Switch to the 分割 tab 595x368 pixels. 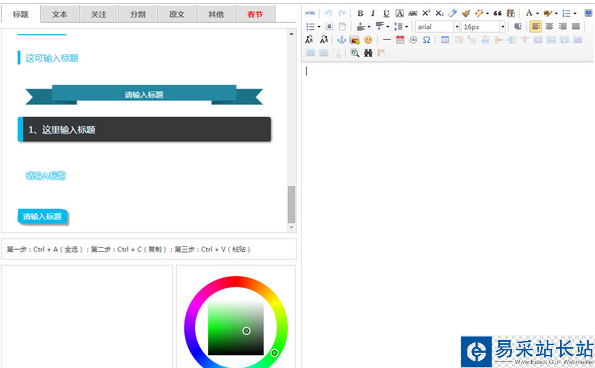[x=138, y=14]
